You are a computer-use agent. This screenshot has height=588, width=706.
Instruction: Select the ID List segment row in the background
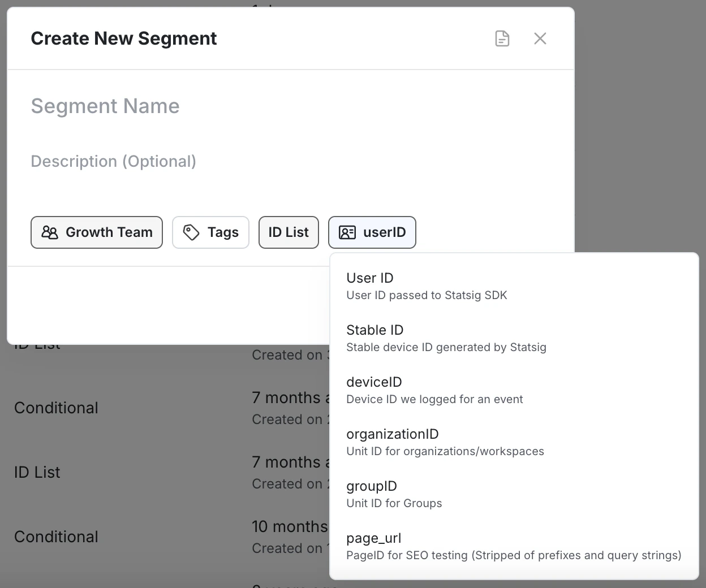coord(37,472)
